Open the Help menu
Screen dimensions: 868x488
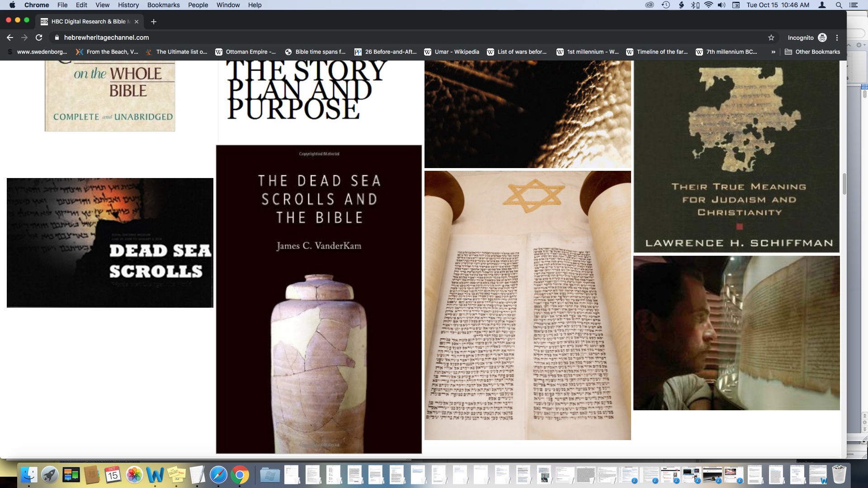click(255, 5)
